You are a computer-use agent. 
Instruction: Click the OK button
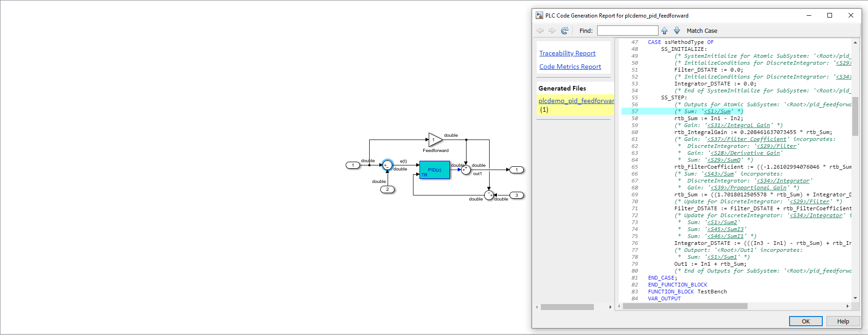click(x=806, y=322)
